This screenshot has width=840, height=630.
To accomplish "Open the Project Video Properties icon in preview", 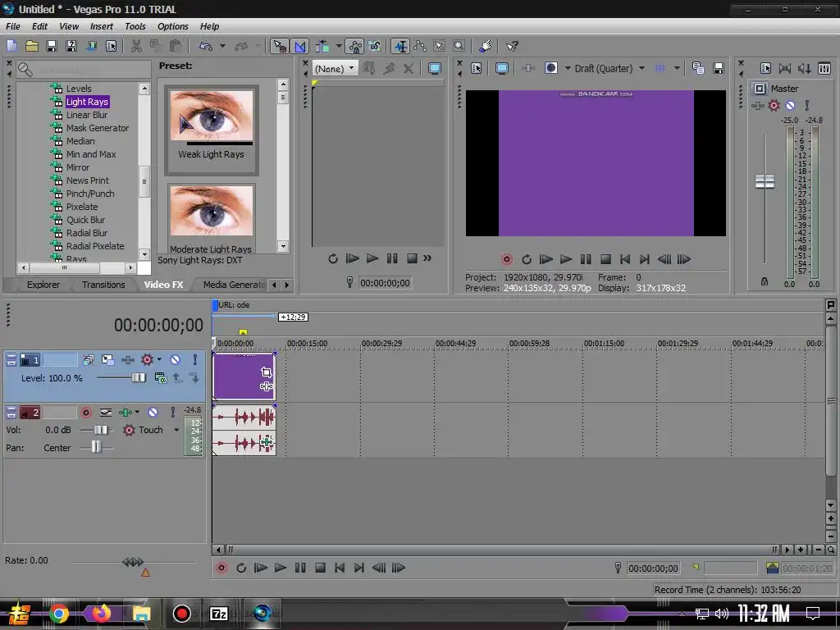I will click(x=476, y=68).
